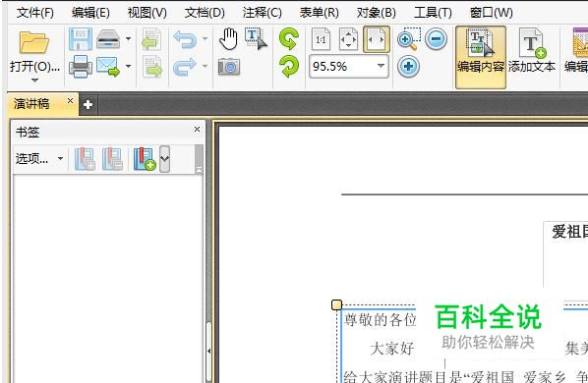The height and width of the screenshot is (383, 588).
Task: Open the 工具(T) menu
Action: tap(433, 13)
